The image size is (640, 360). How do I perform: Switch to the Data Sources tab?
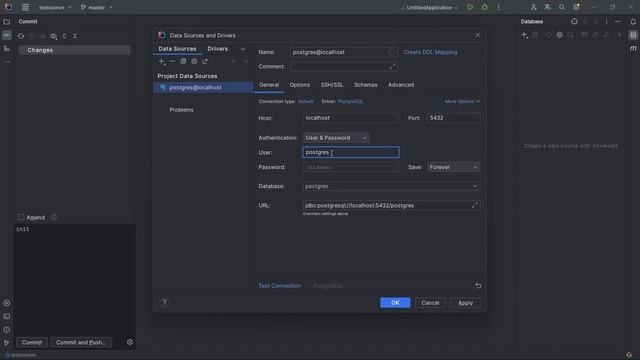pos(177,49)
